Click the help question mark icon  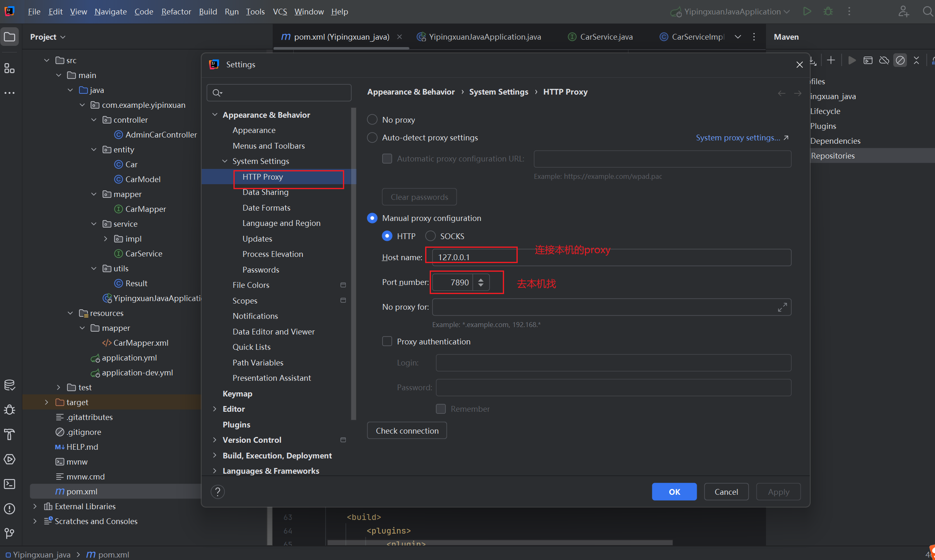point(218,492)
